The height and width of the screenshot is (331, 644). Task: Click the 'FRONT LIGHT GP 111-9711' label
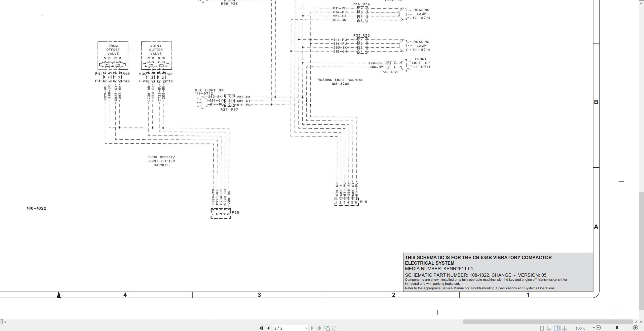[421, 63]
